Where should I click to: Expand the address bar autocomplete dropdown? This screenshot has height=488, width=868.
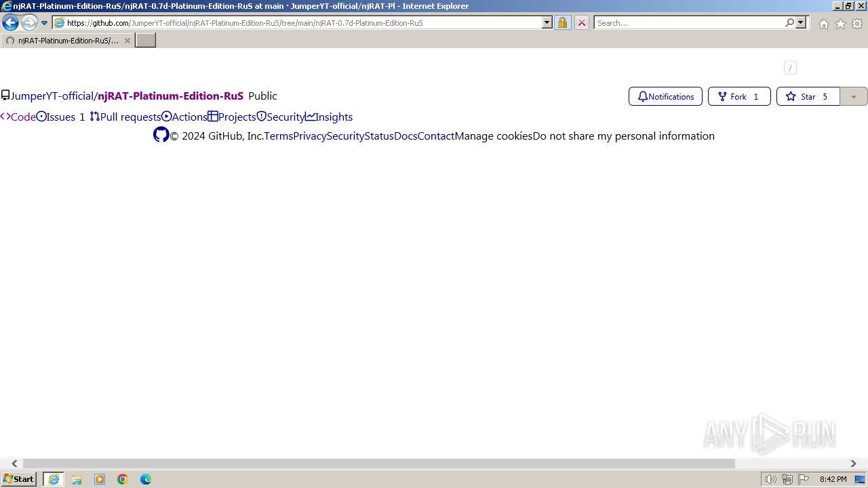coord(547,23)
